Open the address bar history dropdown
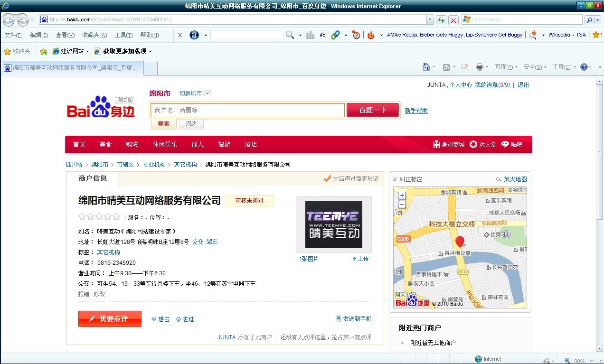 tap(430, 20)
